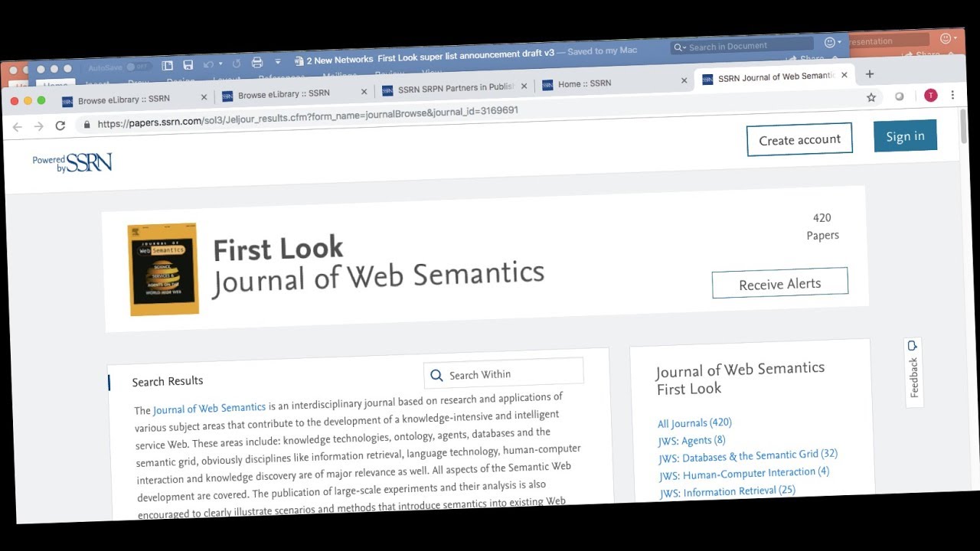Close the SSRN Journal of Web Semantics tab

[x=844, y=75]
